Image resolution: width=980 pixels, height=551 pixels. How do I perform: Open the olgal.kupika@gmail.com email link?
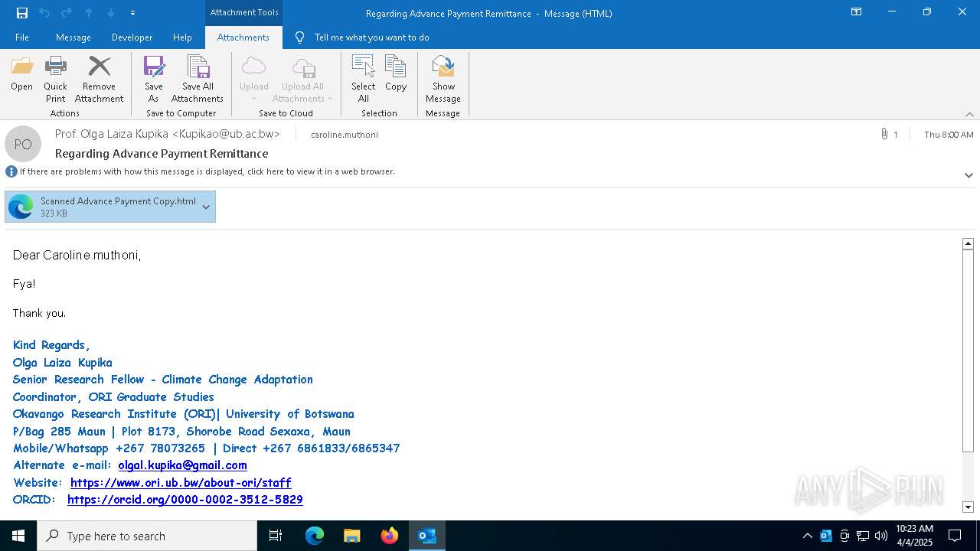tap(182, 465)
